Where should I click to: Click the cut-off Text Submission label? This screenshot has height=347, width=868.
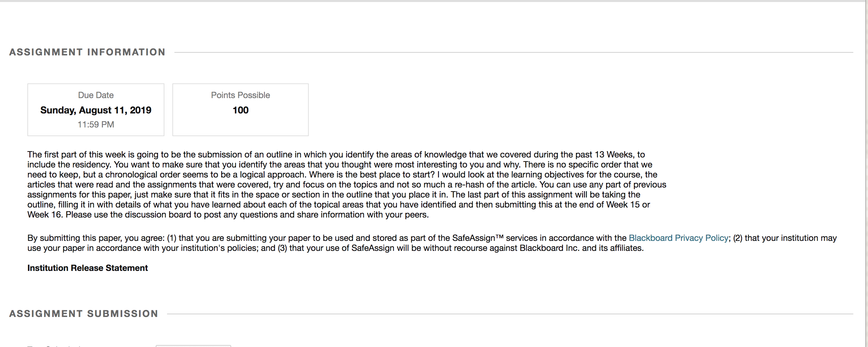[54, 346]
